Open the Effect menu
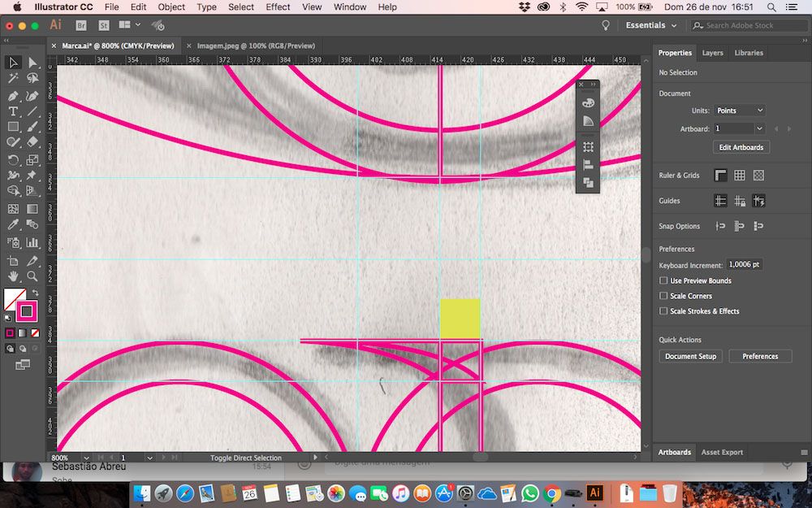This screenshot has width=812, height=508. (278, 7)
